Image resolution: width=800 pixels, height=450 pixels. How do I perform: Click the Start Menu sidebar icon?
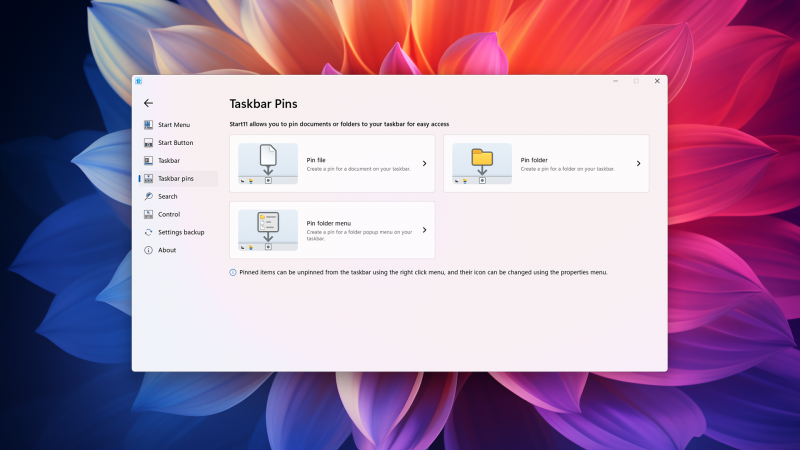click(x=148, y=125)
